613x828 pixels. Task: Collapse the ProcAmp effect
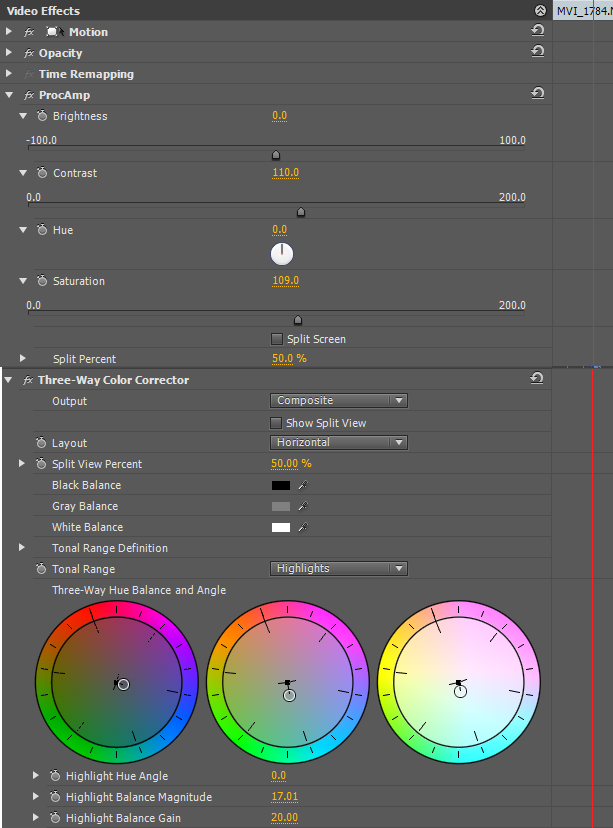point(9,95)
